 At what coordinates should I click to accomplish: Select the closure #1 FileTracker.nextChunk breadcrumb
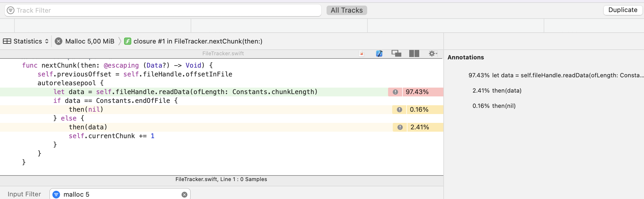(197, 41)
